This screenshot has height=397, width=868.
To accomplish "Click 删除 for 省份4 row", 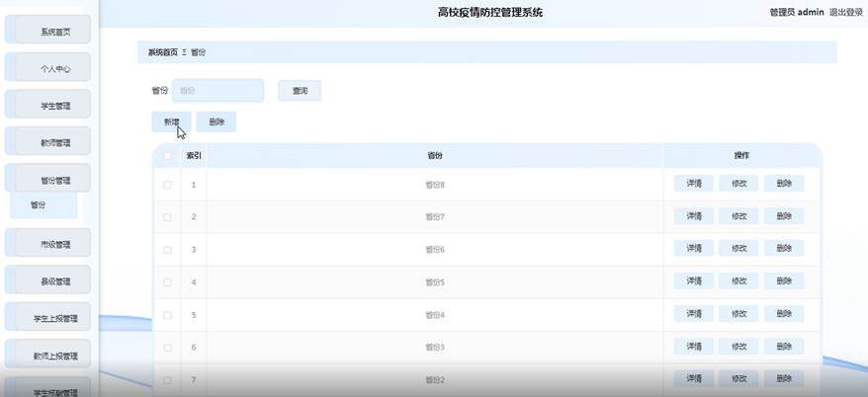I will click(784, 313).
